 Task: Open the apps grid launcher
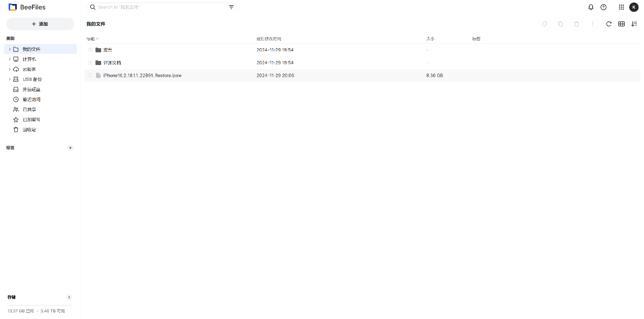click(621, 8)
